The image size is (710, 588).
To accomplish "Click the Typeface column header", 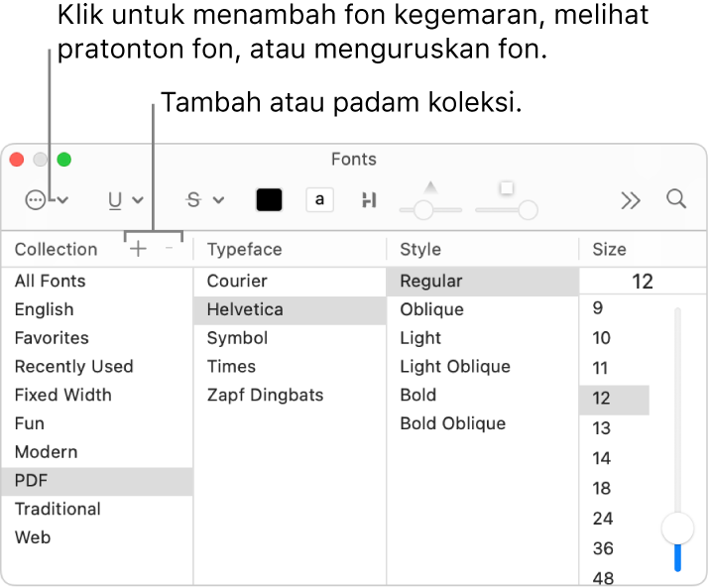I will pos(245,250).
